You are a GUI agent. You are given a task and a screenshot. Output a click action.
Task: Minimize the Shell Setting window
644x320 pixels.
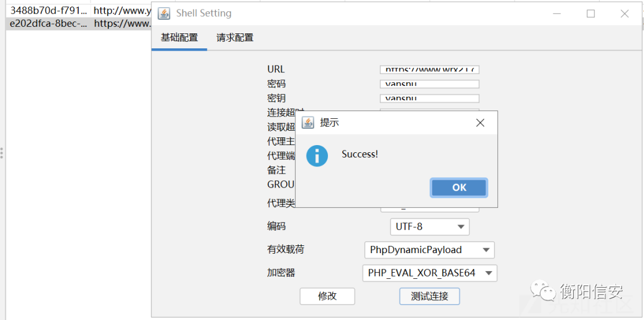tap(558, 14)
